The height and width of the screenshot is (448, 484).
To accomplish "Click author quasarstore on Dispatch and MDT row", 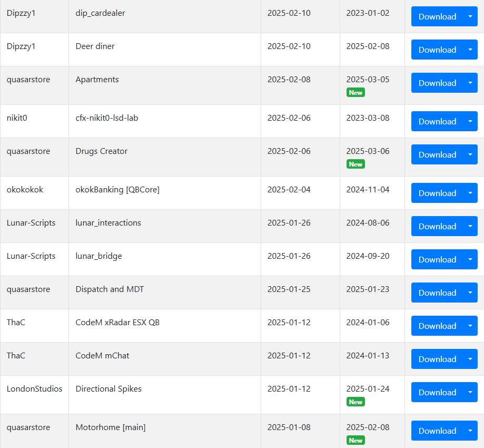I will click(x=28, y=289).
